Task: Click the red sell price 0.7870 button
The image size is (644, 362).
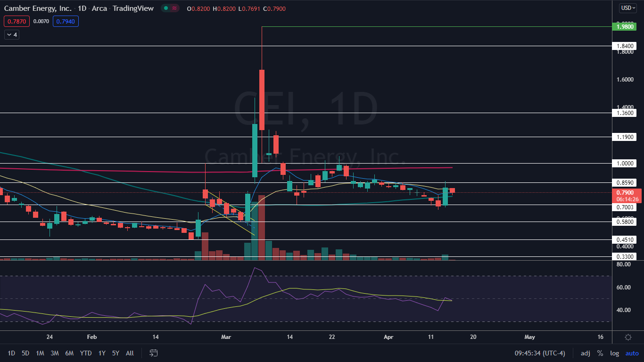Action: tap(17, 21)
